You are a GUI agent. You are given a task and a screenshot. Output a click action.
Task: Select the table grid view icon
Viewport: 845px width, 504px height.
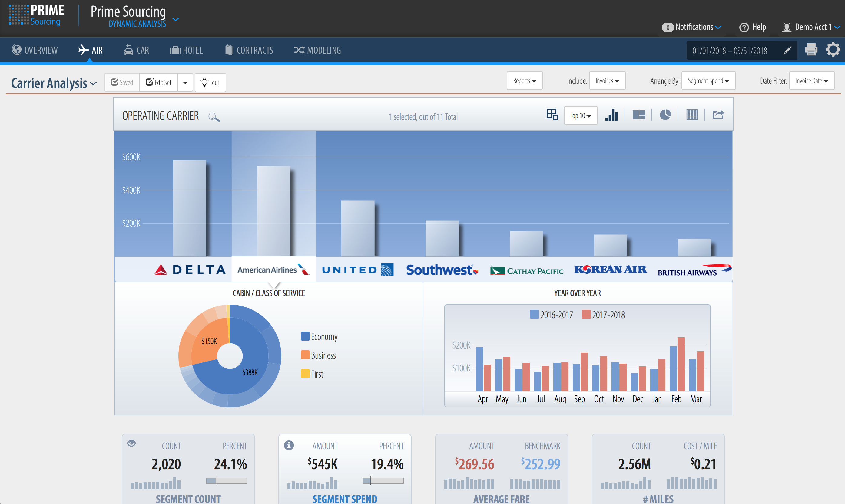[692, 115]
